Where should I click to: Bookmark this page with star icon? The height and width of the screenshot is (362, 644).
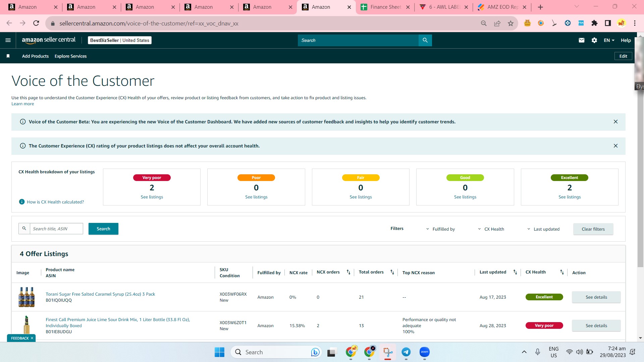pyautogui.click(x=511, y=23)
